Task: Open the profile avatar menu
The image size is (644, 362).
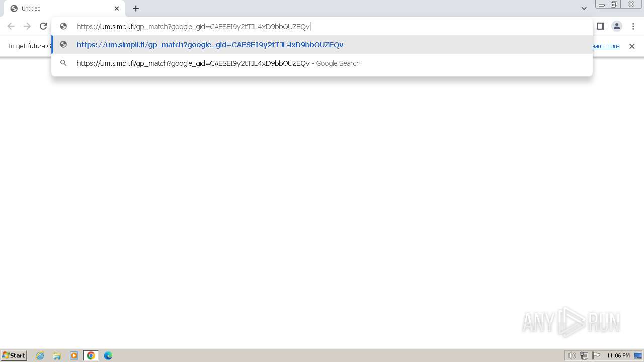Action: coord(617,26)
